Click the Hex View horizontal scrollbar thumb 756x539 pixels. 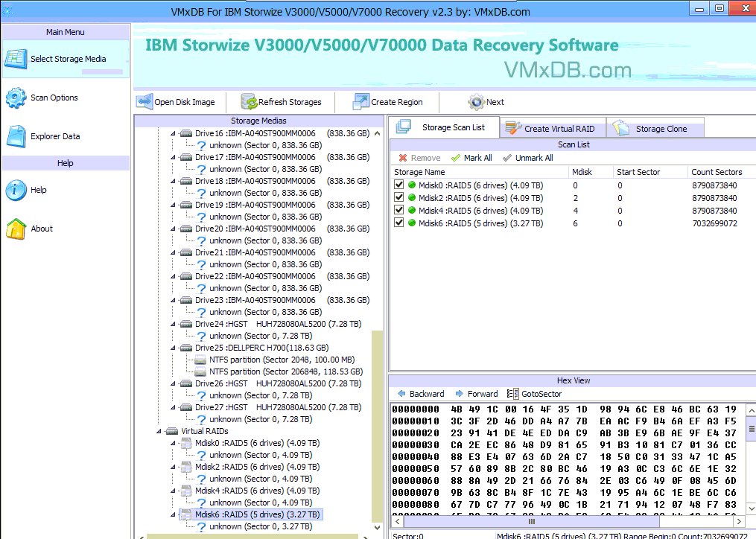tap(531, 521)
